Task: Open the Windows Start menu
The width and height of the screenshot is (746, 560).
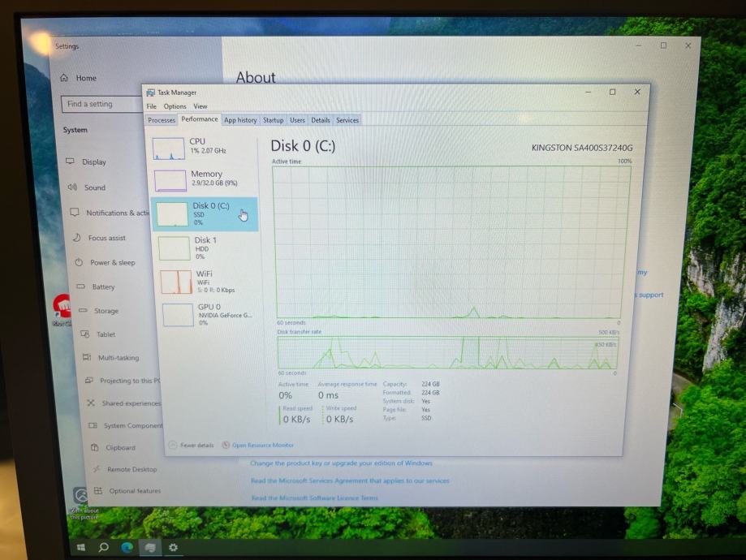Action: pyautogui.click(x=81, y=548)
